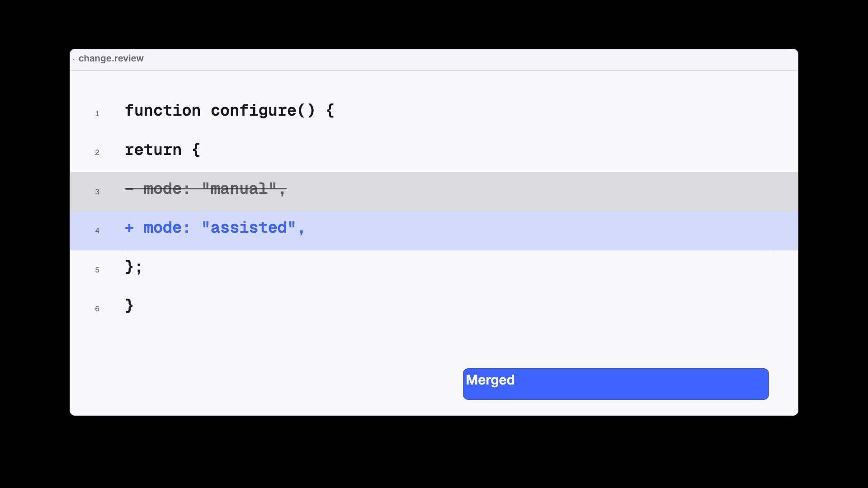Screen dimensions: 868x488
Task: Select line number 6 in the gutter
Action: tap(97, 309)
